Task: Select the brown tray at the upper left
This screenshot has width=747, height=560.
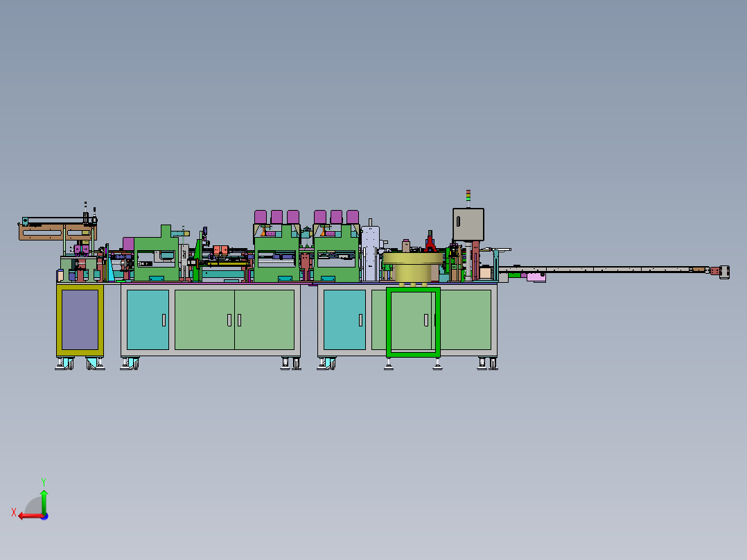Action: pos(56,233)
